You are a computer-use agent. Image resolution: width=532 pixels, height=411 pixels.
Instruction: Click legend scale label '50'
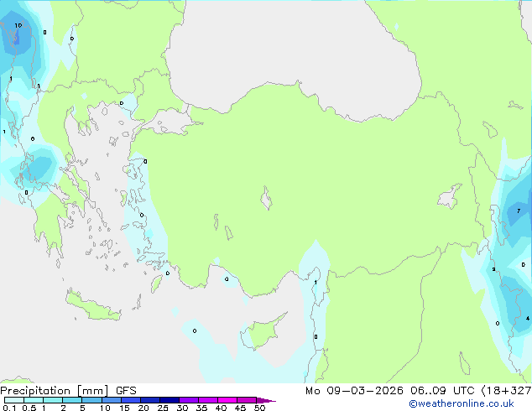coord(260,408)
